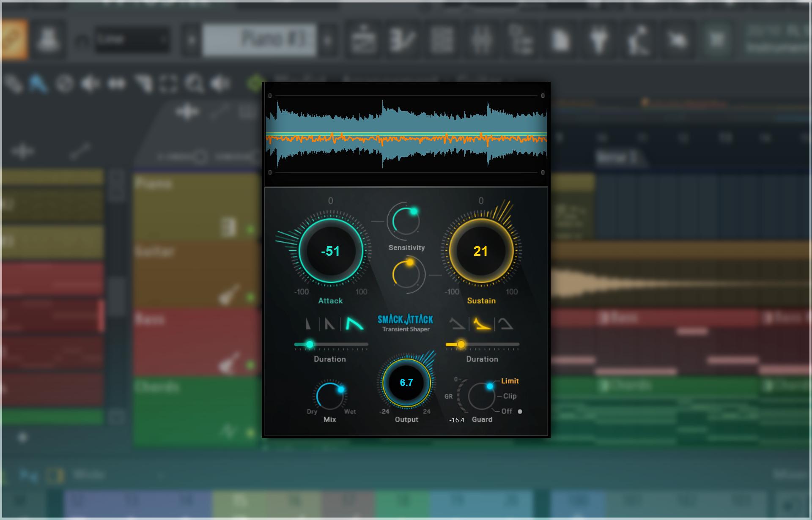
Task: Click the Attack label under the teal knob
Action: click(x=330, y=301)
